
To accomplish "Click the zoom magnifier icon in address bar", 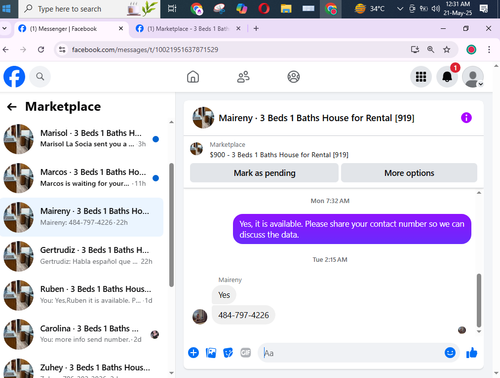I will 431,50.
